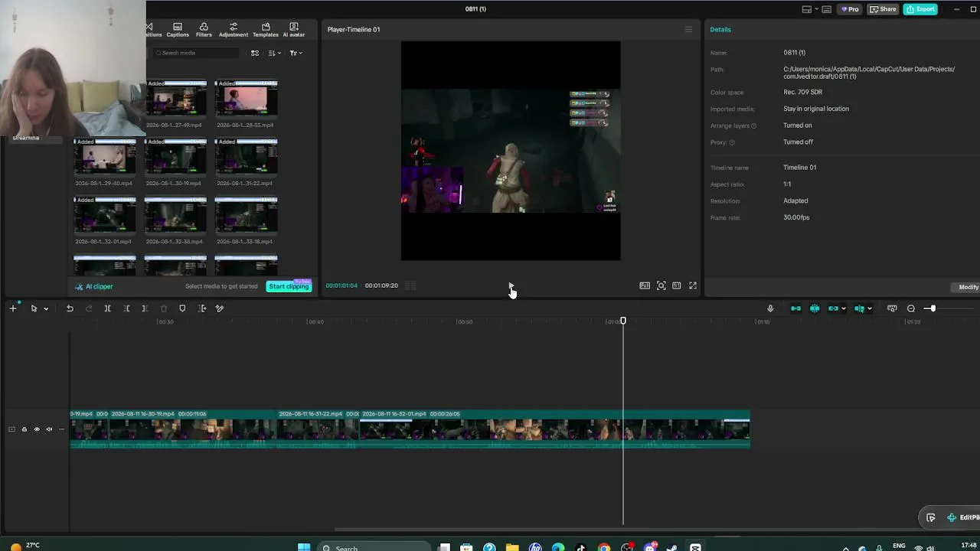Add a marker with the shield icon
This screenshot has height=551, width=980.
click(x=182, y=308)
